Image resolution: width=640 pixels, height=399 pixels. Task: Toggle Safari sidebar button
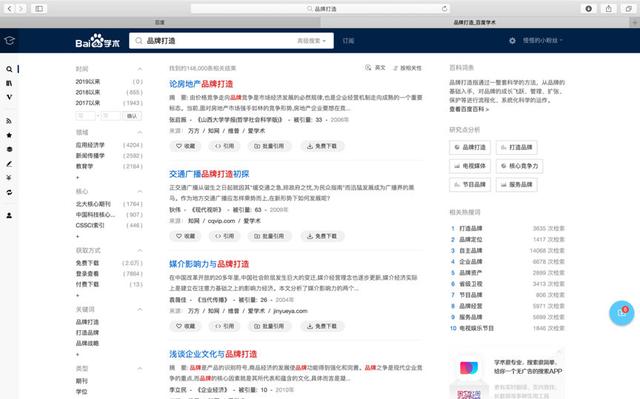(x=39, y=9)
